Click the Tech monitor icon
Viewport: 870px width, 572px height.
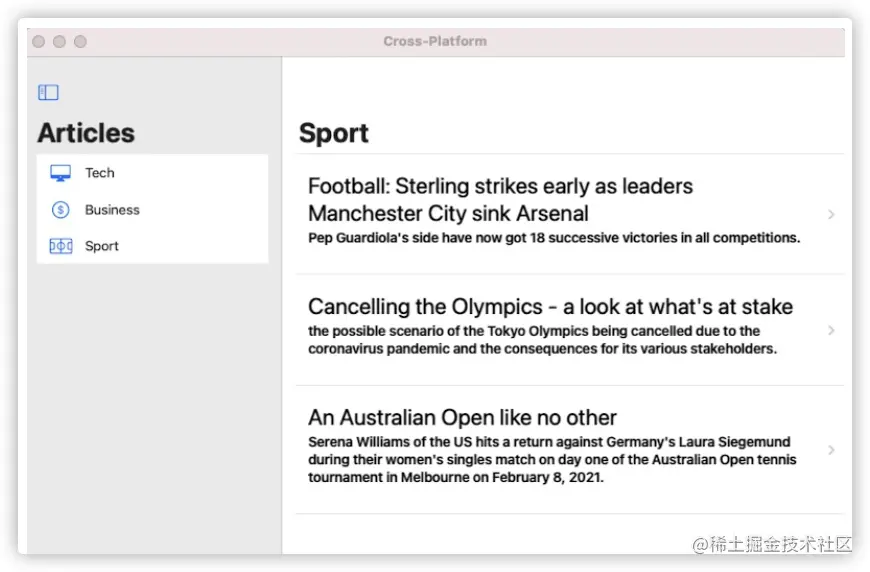coord(60,173)
